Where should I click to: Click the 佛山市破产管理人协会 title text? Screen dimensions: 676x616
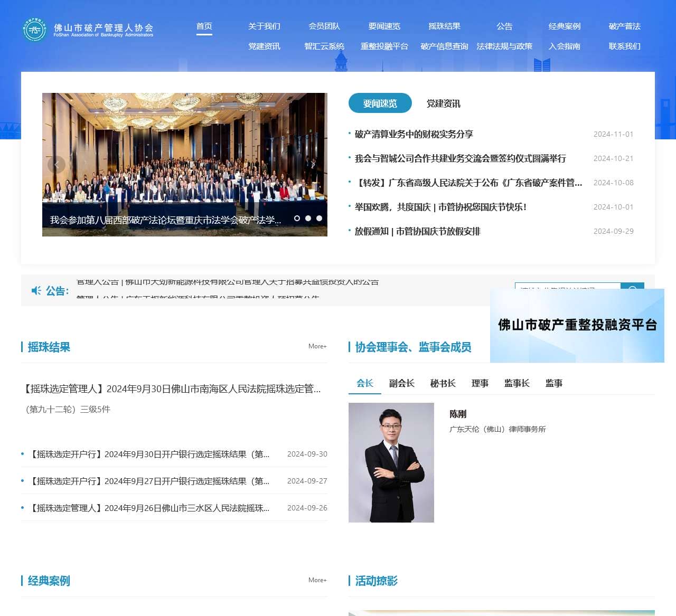click(104, 27)
